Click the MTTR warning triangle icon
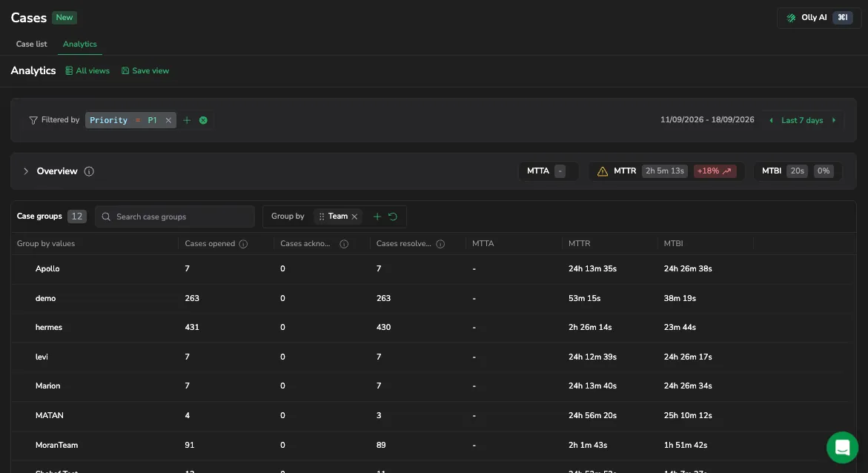 pyautogui.click(x=603, y=172)
